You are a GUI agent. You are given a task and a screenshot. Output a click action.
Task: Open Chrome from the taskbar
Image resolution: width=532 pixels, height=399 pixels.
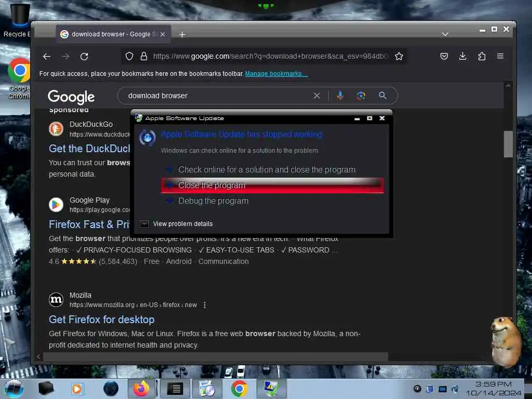(x=239, y=389)
